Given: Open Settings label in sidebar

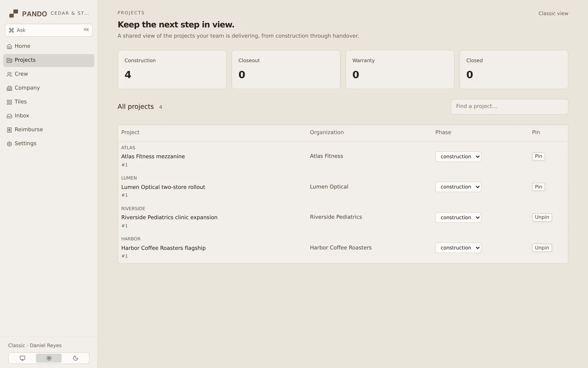Looking at the screenshot, I should [25, 143].
